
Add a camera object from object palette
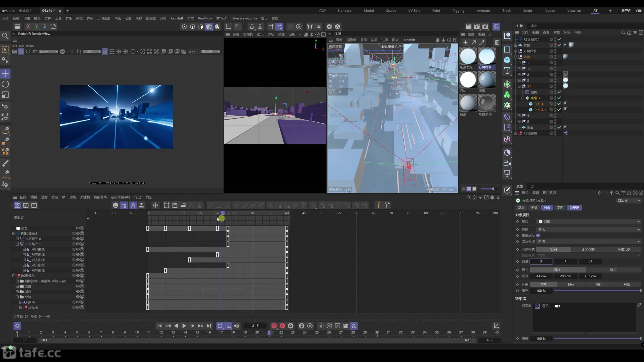tap(507, 163)
